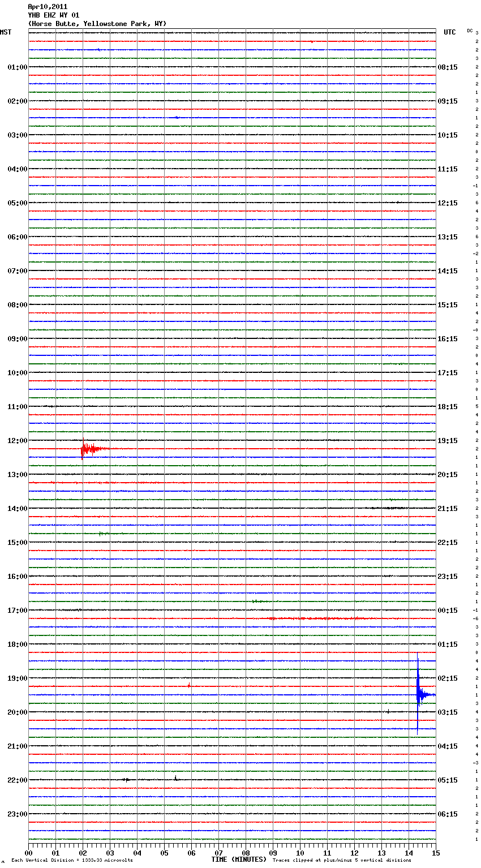Click the 06:15 UTC time label
Screen dimensions: 481x868
[448, 814]
